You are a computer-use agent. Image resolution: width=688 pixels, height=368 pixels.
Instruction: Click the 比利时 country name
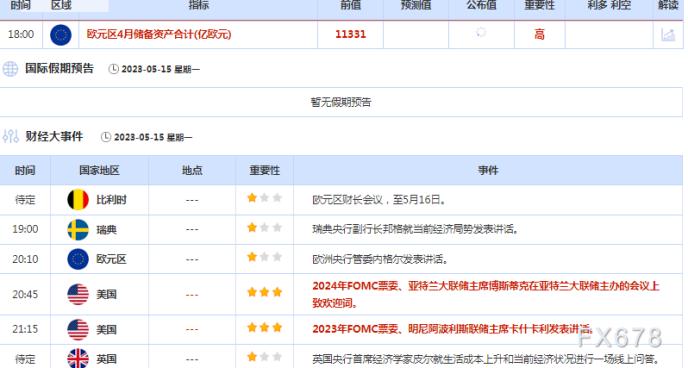click(x=111, y=200)
